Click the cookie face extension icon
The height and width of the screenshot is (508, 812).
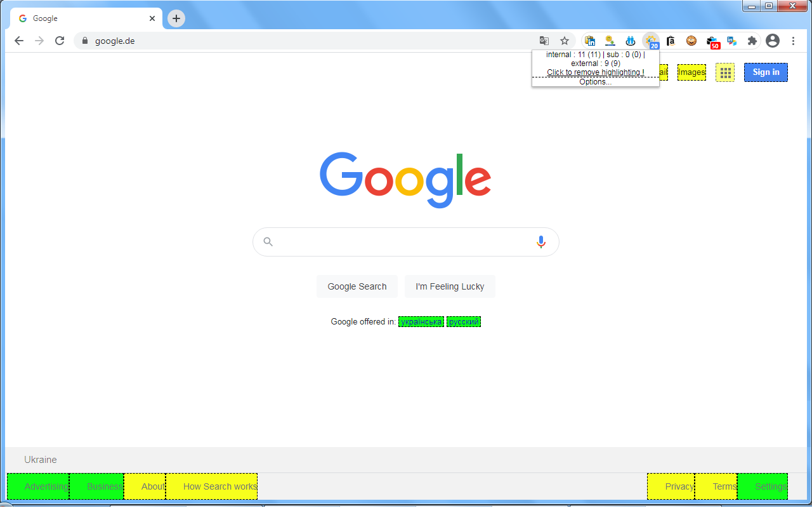(x=691, y=41)
